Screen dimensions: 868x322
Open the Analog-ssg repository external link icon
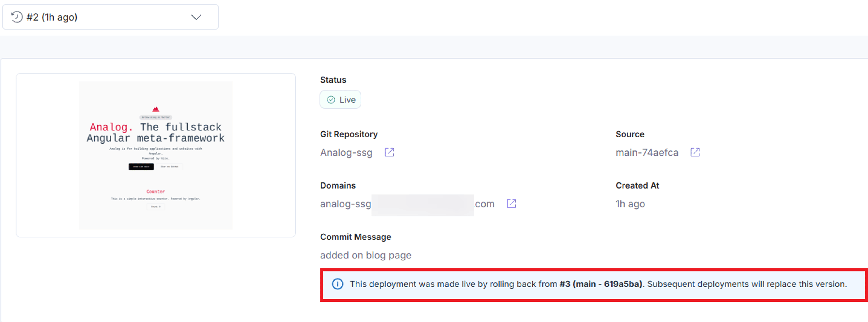click(389, 152)
